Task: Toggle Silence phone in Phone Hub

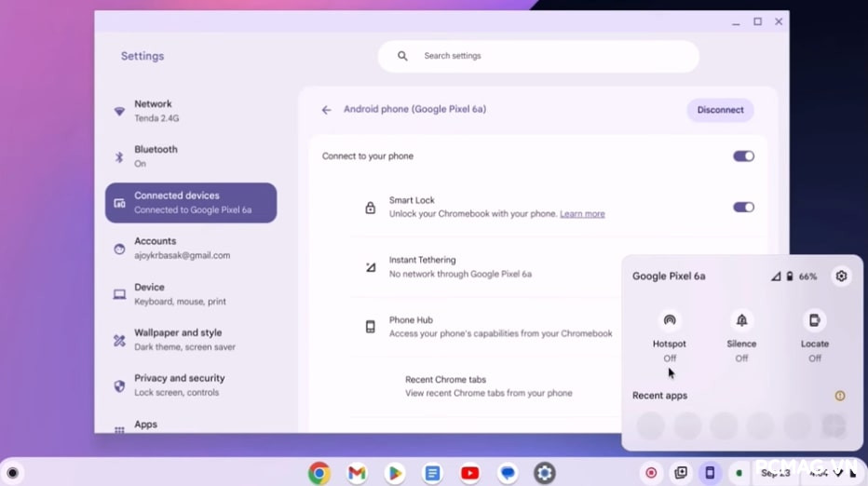Action: 741,320
